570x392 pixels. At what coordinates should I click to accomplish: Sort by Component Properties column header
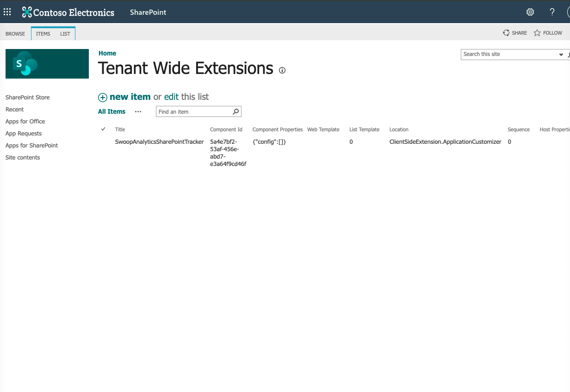(278, 129)
